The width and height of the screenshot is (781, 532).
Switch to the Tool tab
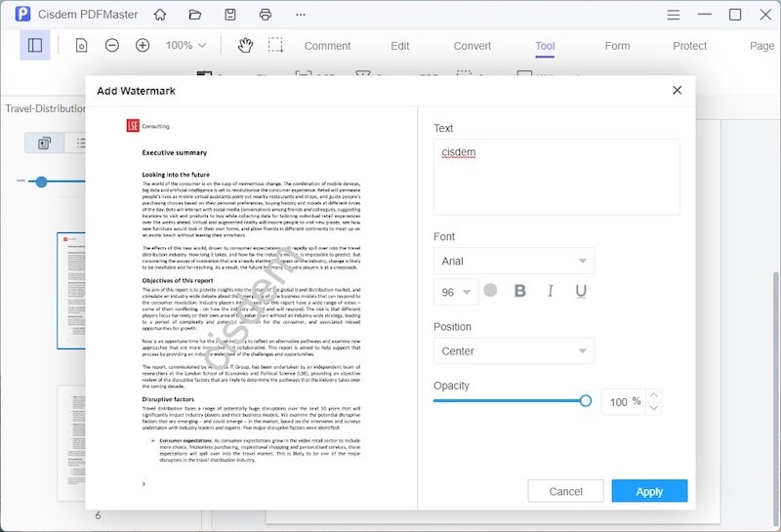(545, 46)
